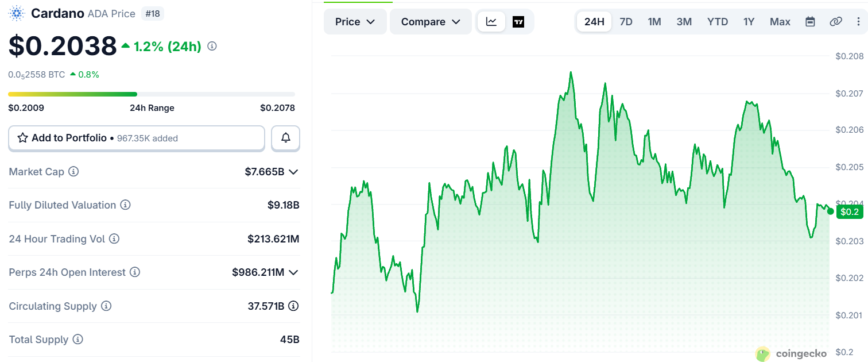
Task: Open Total Supply info icon
Action: click(78, 339)
